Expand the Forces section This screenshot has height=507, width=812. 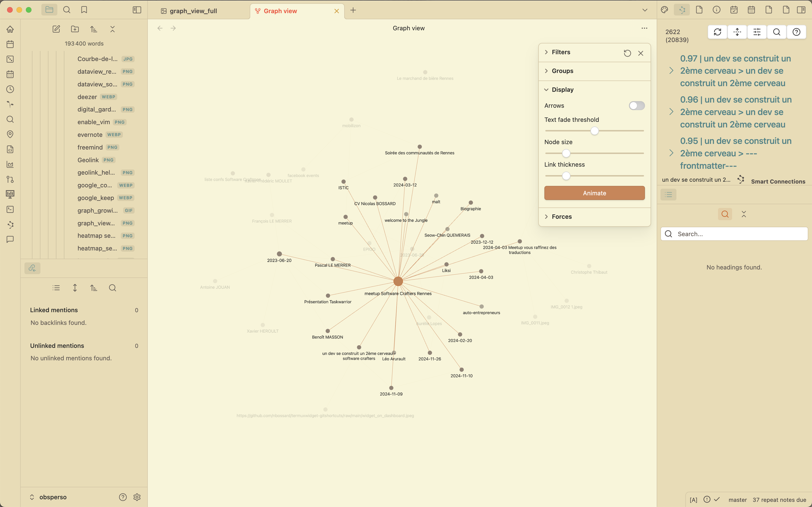click(x=561, y=217)
